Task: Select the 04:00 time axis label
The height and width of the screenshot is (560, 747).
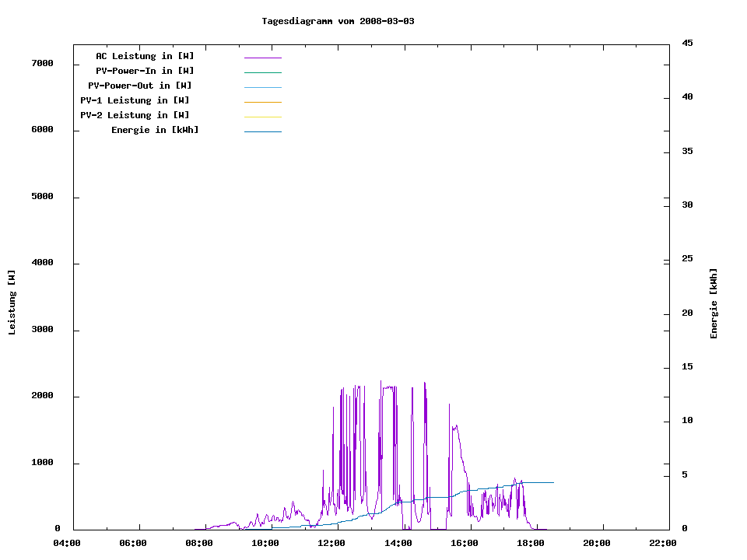Action: click(67, 543)
